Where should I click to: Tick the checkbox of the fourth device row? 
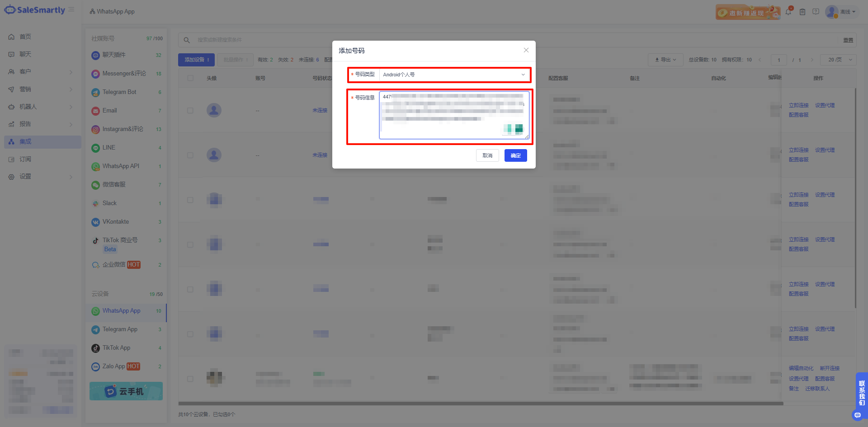(190, 244)
